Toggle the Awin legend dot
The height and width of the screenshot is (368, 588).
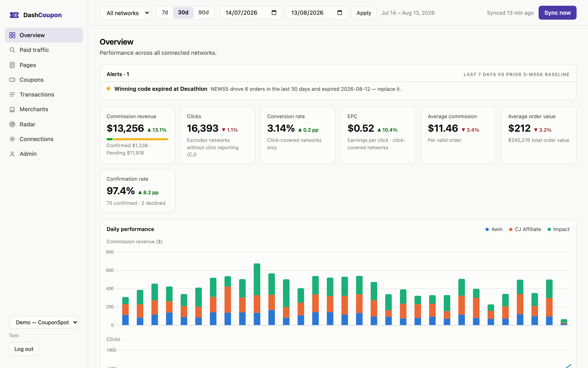tap(487, 229)
